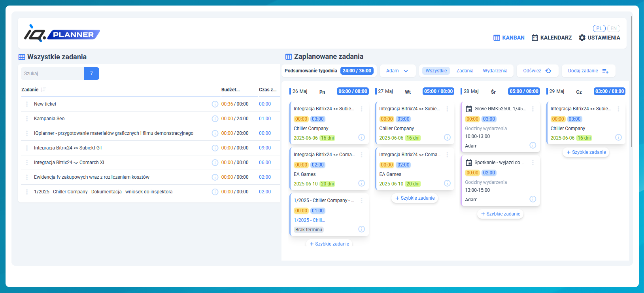The image size is (644, 293).
Task: Click the sort icon beside Zadanie header
Action: click(x=43, y=90)
